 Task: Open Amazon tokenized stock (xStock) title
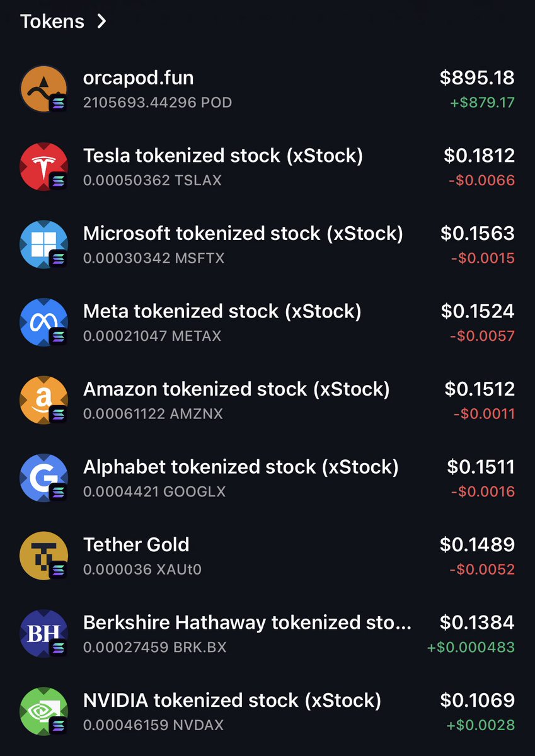pyautogui.click(x=236, y=390)
